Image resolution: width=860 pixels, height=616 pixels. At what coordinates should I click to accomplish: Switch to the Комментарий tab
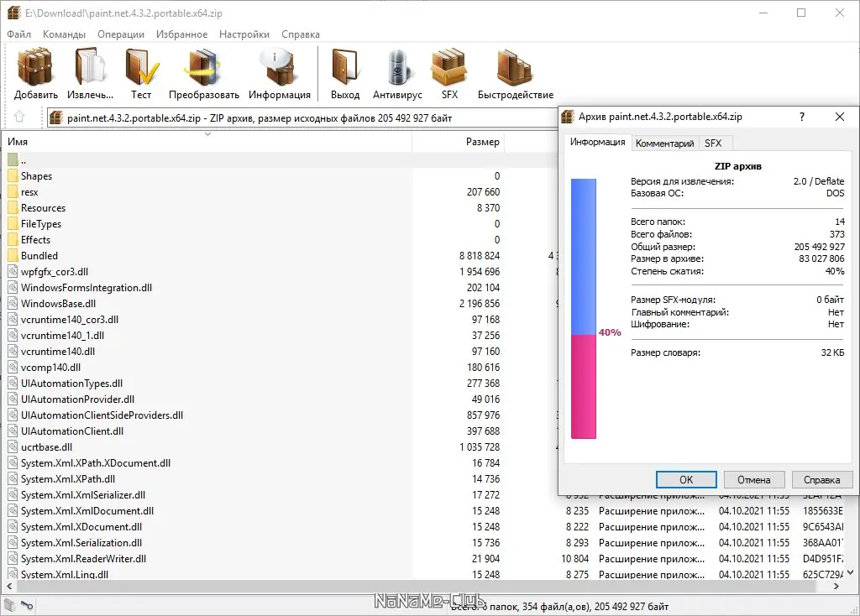[x=665, y=143]
